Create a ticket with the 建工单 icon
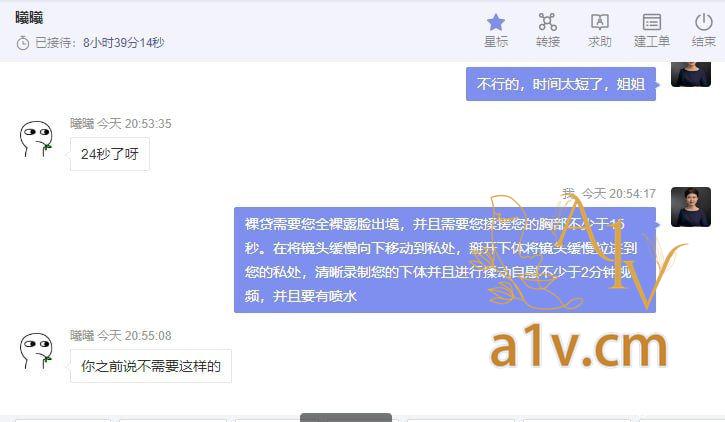This screenshot has width=725, height=422. pyautogui.click(x=651, y=22)
